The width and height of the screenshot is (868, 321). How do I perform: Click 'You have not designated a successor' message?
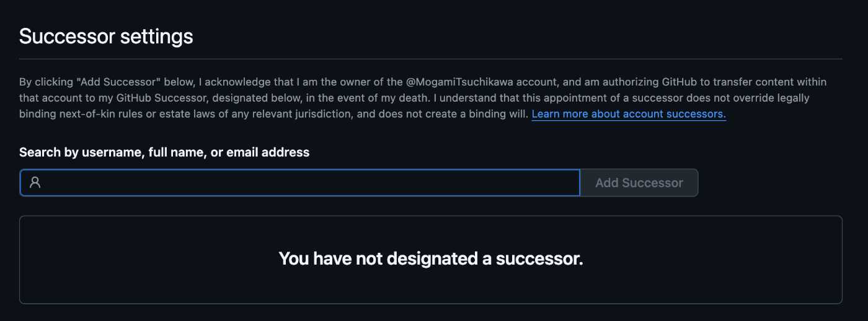tap(430, 259)
